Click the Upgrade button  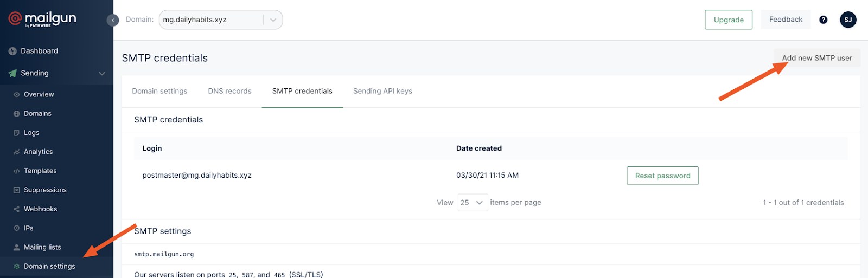[x=728, y=20]
